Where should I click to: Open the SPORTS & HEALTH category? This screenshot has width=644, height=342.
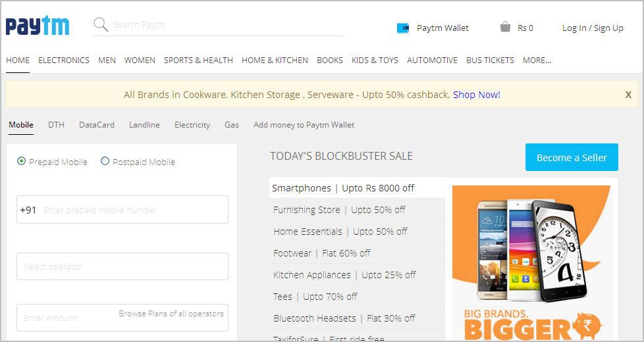[198, 61]
